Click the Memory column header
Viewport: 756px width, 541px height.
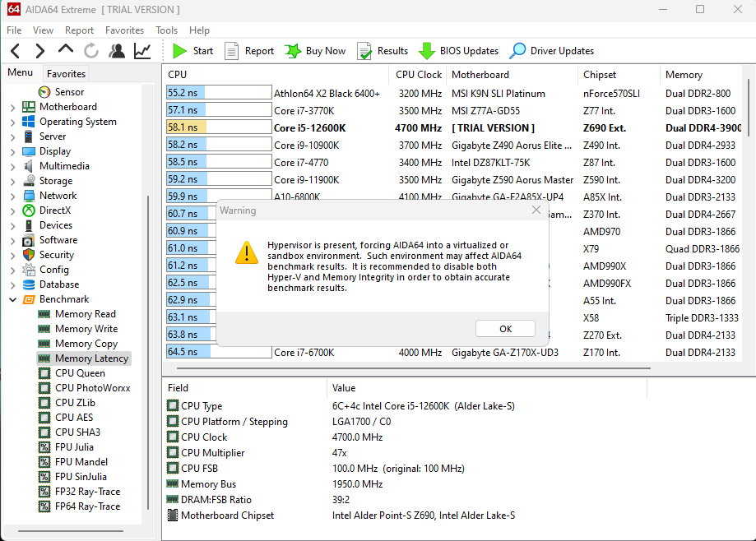pos(701,75)
